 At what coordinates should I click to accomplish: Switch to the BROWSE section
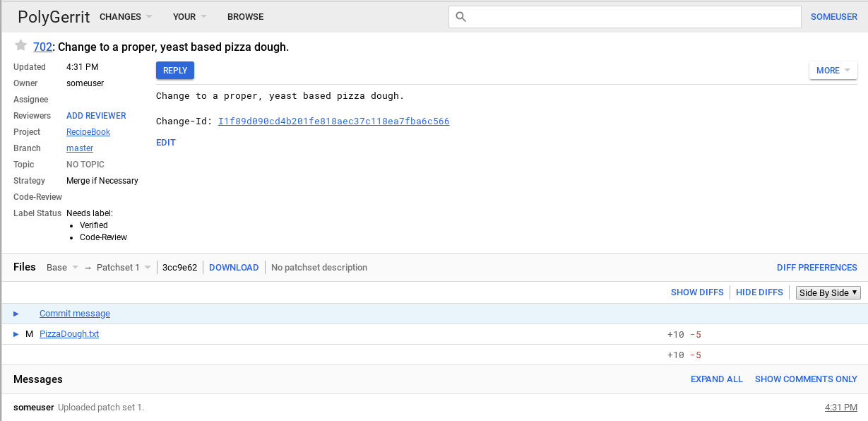point(245,16)
